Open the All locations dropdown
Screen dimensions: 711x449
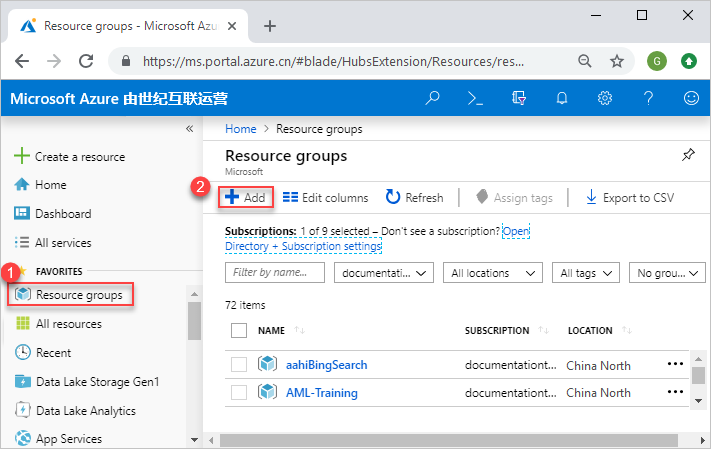(493, 273)
